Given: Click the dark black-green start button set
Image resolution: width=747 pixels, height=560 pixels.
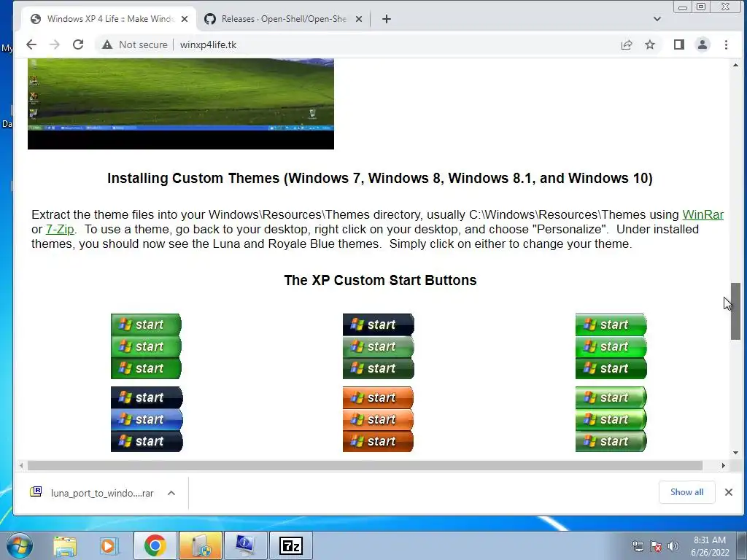Looking at the screenshot, I should [379, 346].
